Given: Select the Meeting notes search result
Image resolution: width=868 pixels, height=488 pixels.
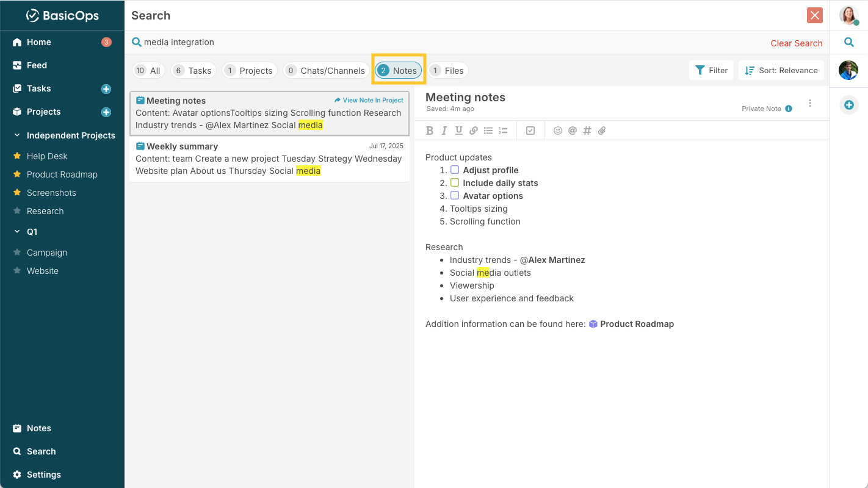Looking at the screenshot, I should (269, 113).
